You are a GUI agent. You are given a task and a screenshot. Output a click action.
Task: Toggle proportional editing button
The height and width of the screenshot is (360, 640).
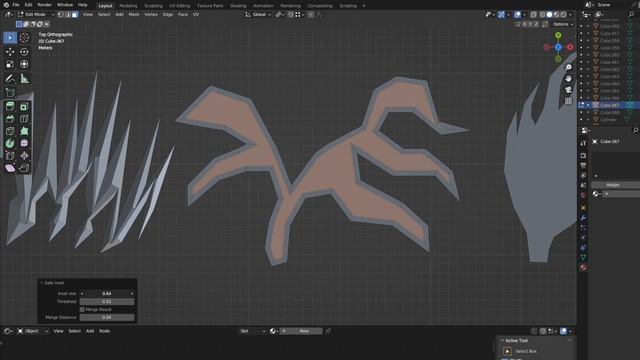point(311,14)
